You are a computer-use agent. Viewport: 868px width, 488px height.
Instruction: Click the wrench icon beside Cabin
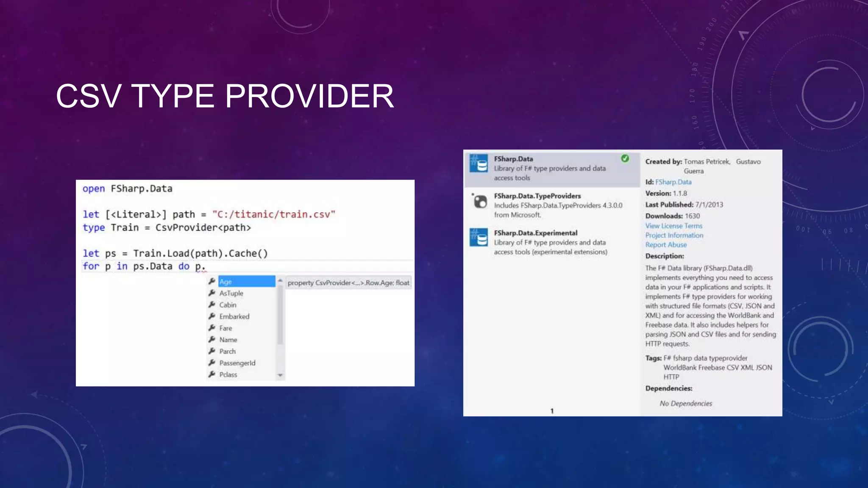tap(212, 305)
